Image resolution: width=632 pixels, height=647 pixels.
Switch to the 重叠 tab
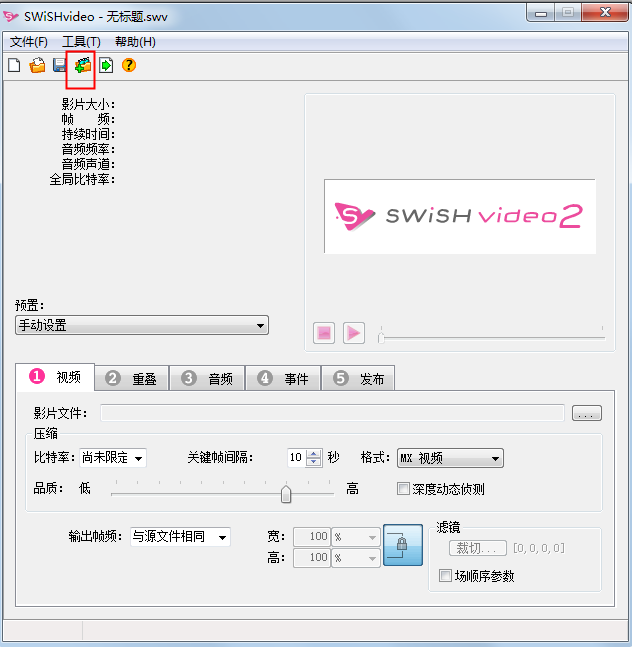[132, 378]
